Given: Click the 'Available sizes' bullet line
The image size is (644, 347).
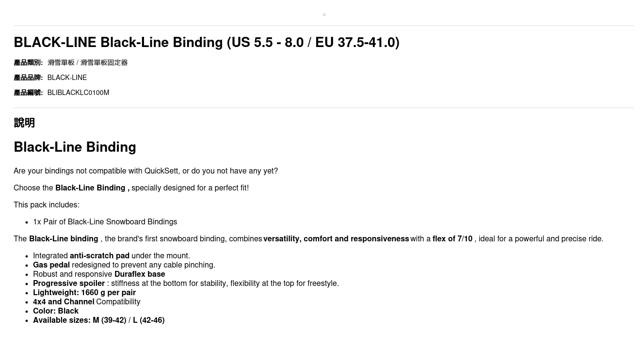Looking at the screenshot, I should (x=98, y=320).
